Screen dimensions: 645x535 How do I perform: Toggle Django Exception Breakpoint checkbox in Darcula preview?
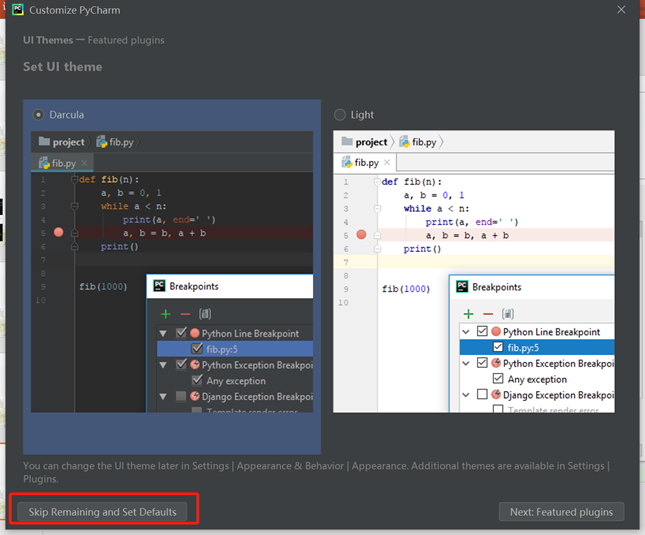[x=181, y=396]
